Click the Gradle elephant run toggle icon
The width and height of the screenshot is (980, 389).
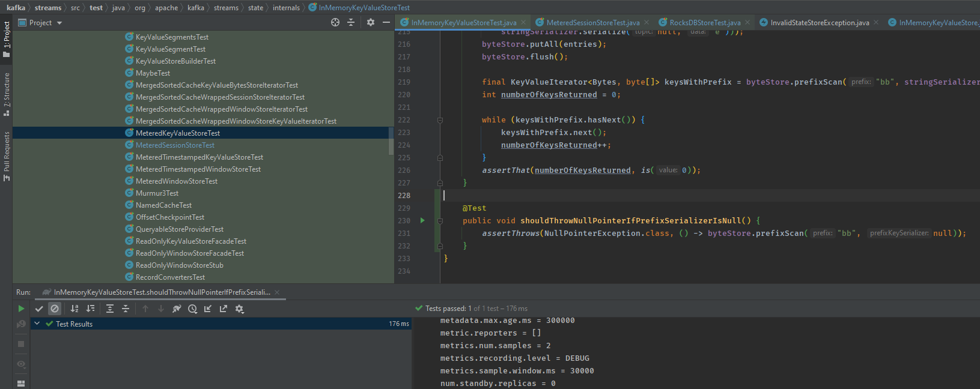pos(177,309)
